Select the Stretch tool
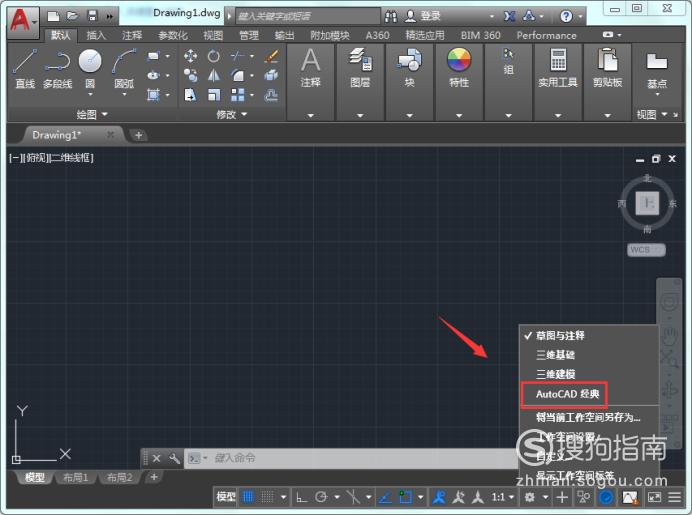Image resolution: width=692 pixels, height=515 pixels. 190,94
